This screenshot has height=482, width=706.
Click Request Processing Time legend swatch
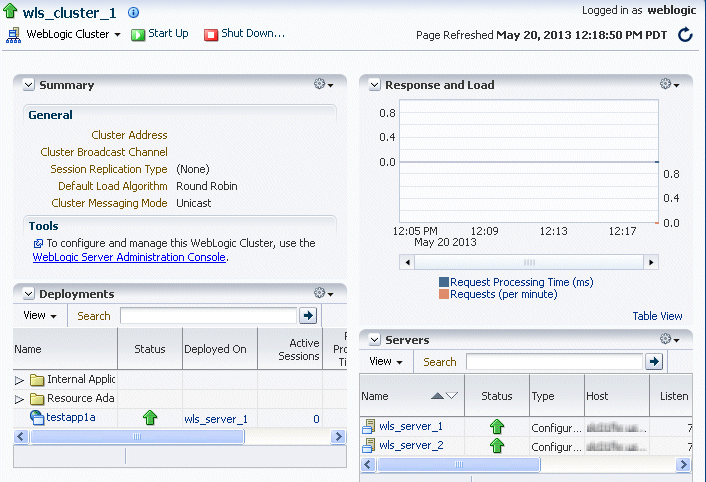pos(444,282)
